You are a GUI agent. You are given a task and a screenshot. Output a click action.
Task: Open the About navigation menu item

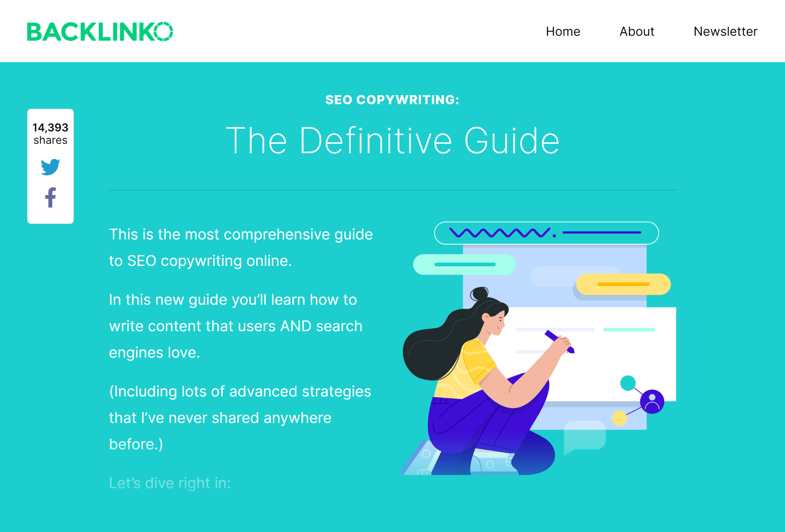[638, 31]
